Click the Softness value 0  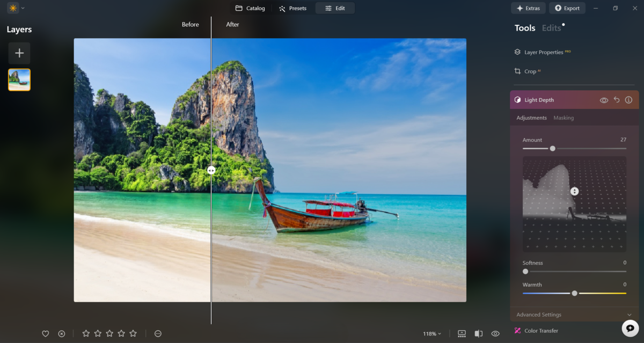point(625,262)
